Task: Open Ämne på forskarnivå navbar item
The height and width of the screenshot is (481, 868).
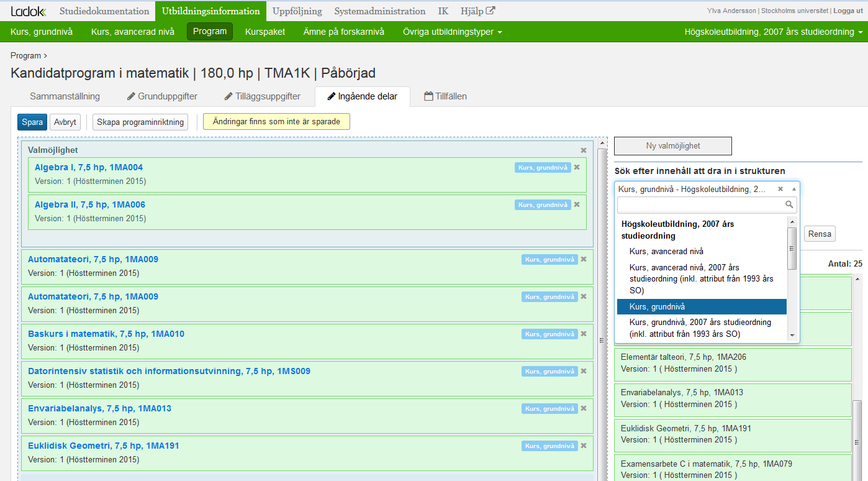Action: tap(344, 32)
